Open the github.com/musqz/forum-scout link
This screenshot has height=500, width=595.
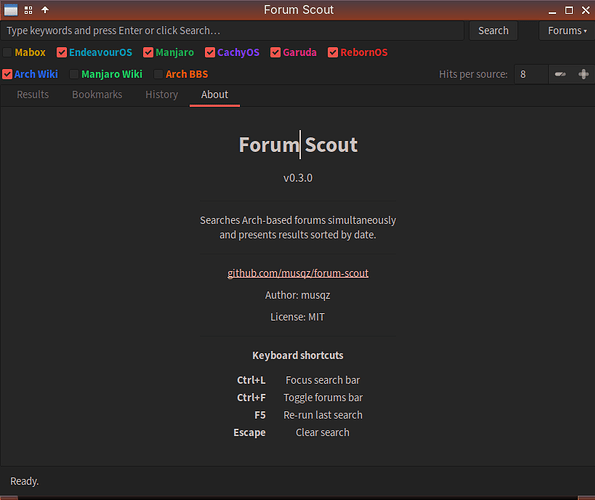coord(298,273)
